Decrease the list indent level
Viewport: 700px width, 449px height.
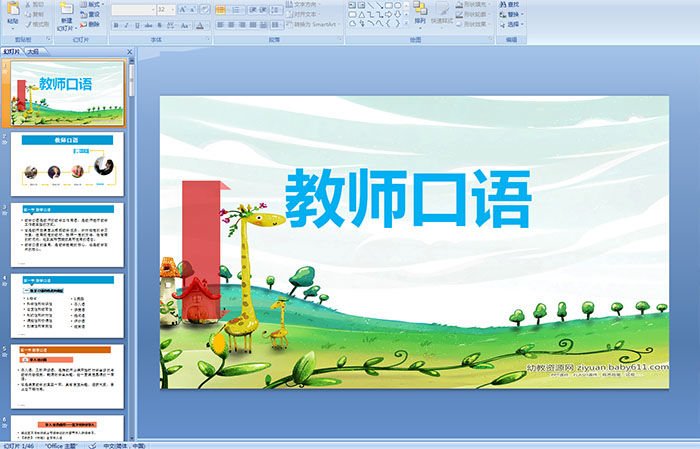click(253, 9)
